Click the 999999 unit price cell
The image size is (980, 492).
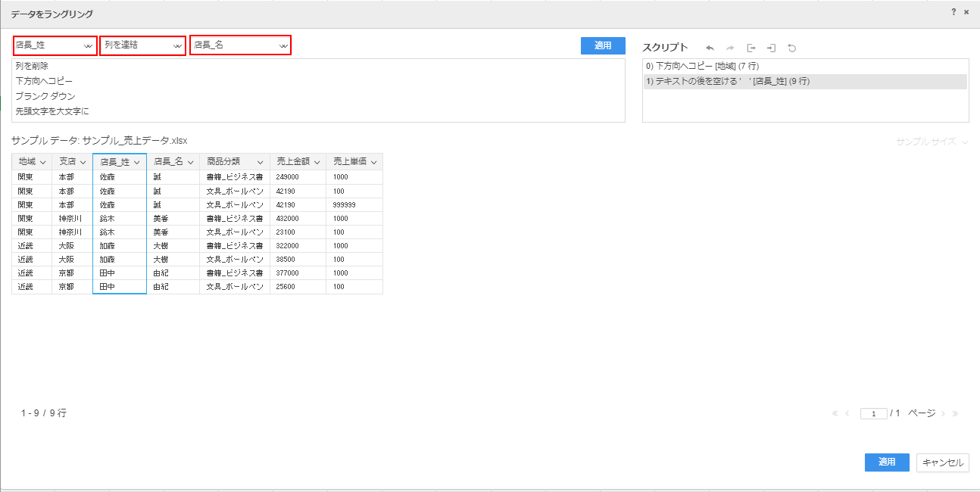click(354, 205)
